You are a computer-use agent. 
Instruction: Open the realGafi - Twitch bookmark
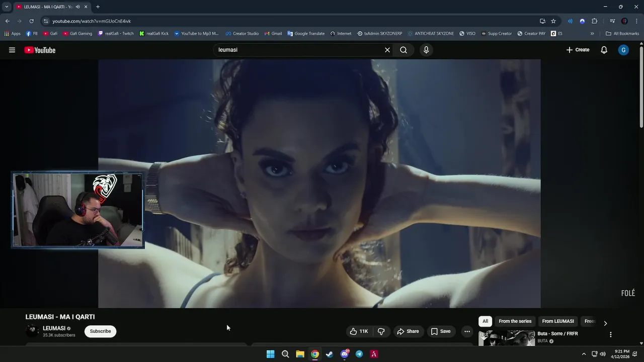point(116,34)
